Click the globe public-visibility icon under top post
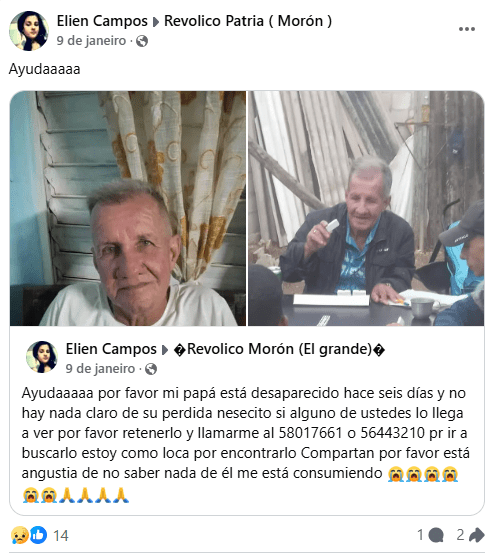Image resolution: width=488 pixels, height=554 pixels. click(142, 41)
